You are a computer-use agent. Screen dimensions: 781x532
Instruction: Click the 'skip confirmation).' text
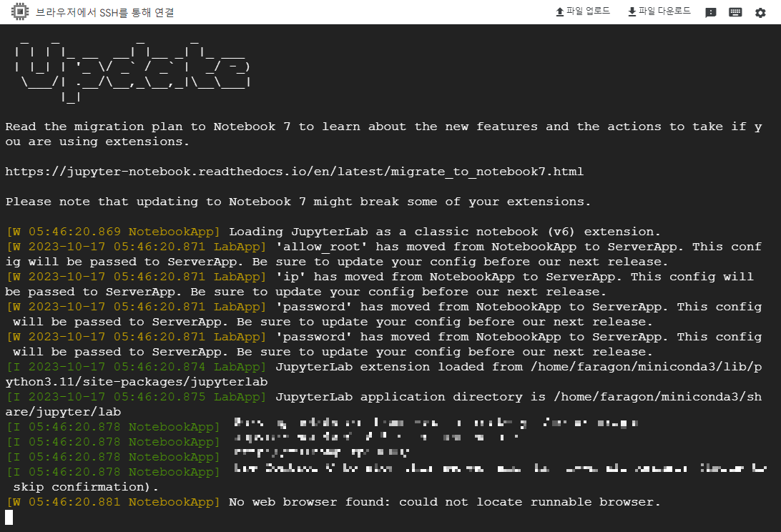86,487
